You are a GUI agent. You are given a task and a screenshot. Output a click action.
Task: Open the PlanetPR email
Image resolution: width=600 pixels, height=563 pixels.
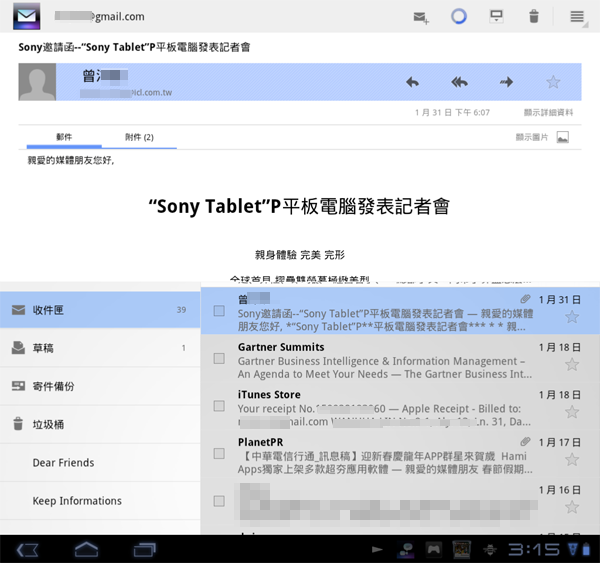(x=400, y=455)
